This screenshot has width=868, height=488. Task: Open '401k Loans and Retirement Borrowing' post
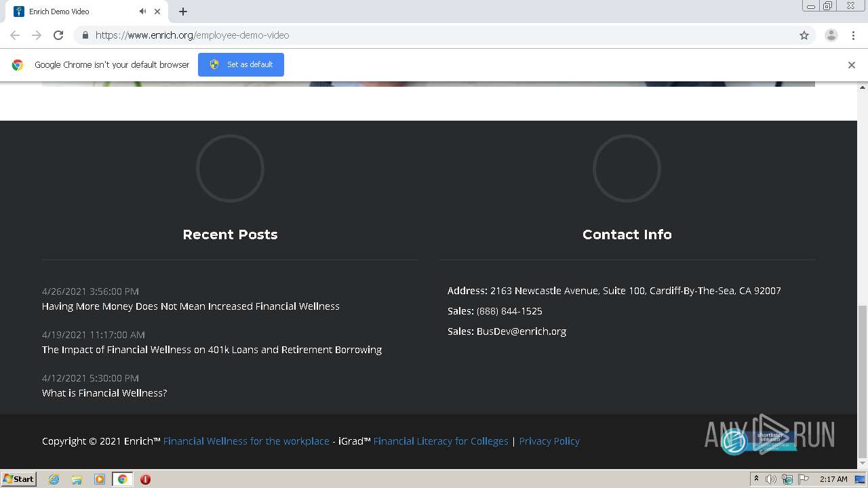[212, 350]
